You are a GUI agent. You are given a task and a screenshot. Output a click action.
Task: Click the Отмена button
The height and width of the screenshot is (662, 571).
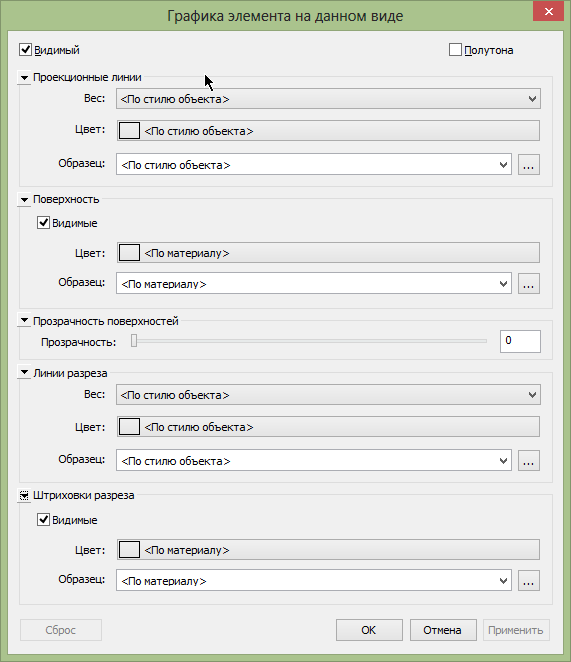(443, 630)
